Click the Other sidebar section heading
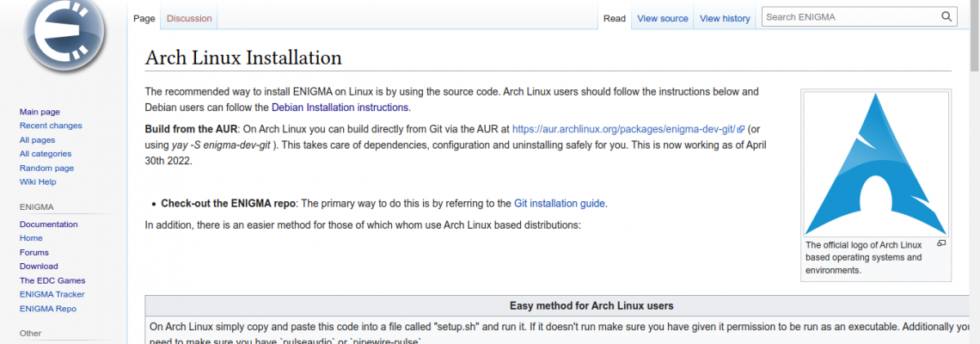The height and width of the screenshot is (344, 980). point(31,334)
